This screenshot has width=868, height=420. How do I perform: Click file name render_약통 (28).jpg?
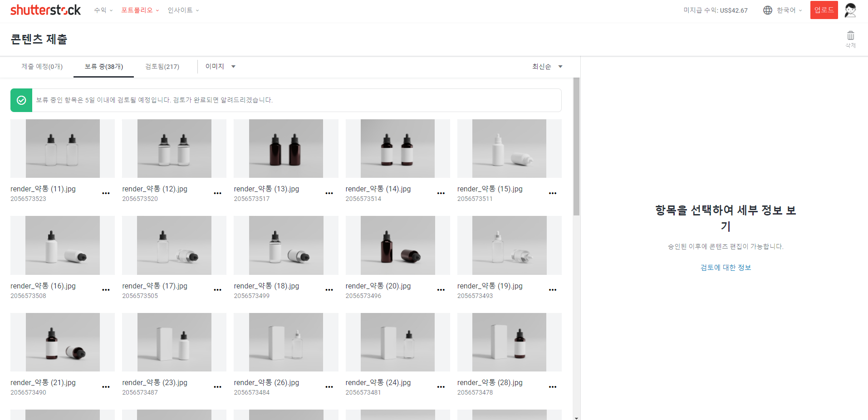[x=490, y=382]
